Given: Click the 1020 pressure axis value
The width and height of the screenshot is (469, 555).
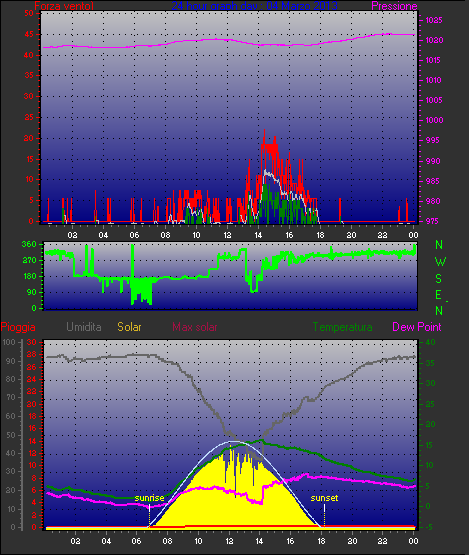Looking at the screenshot, I should (x=434, y=40).
